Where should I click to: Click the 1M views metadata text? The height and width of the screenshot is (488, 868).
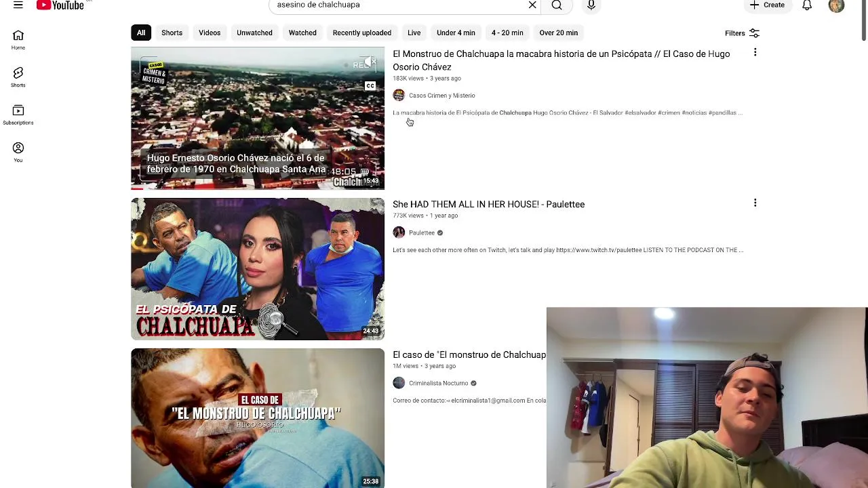click(x=406, y=366)
